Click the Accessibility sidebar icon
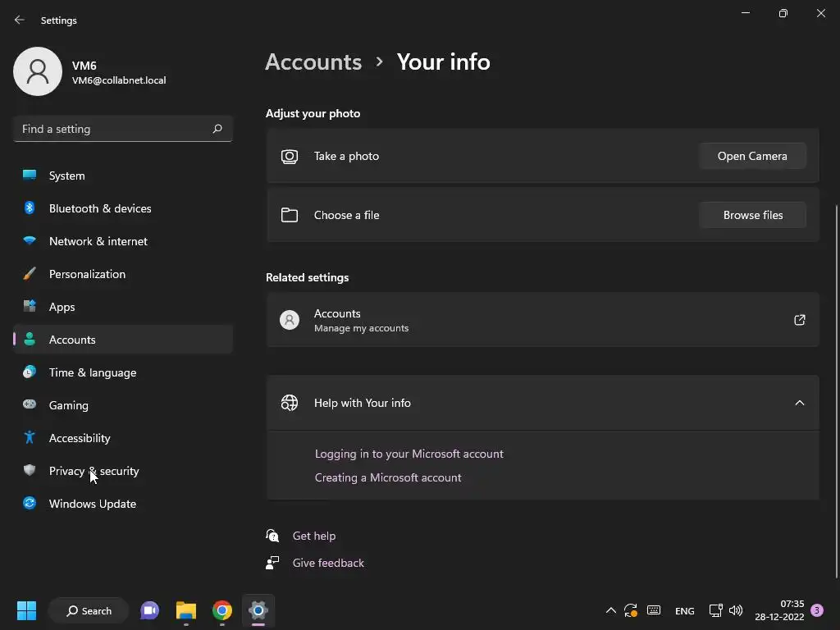Image resolution: width=840 pixels, height=630 pixels. 30,438
